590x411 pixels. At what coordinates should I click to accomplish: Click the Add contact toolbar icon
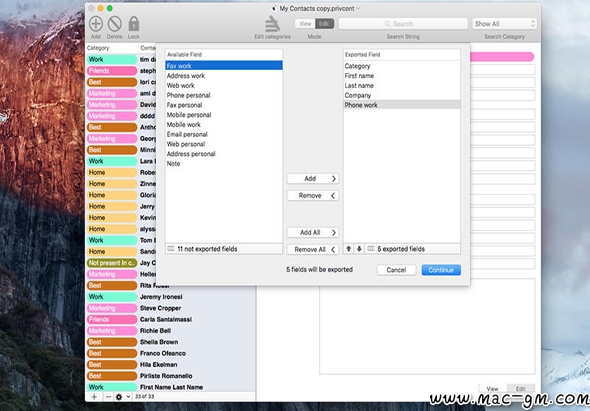[96, 24]
